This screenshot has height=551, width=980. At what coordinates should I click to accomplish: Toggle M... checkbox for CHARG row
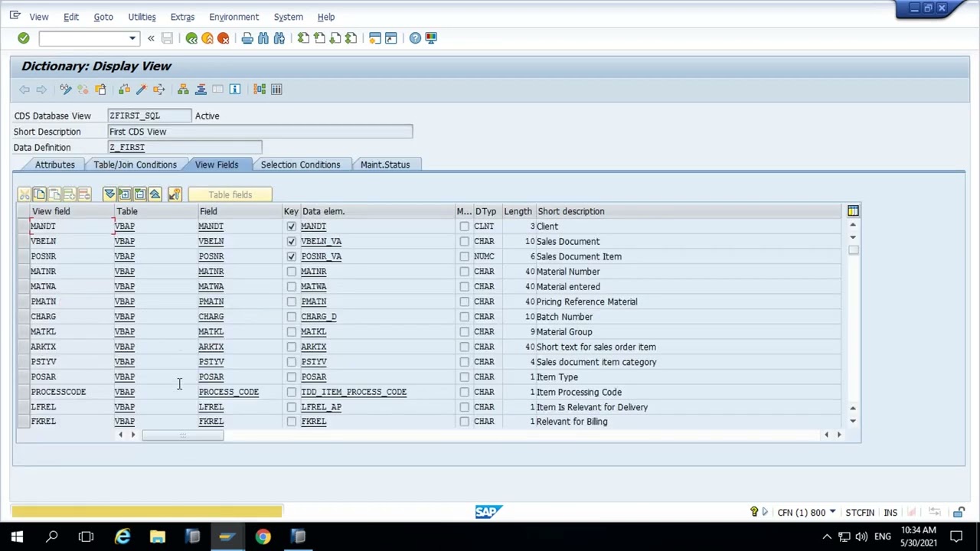click(464, 317)
